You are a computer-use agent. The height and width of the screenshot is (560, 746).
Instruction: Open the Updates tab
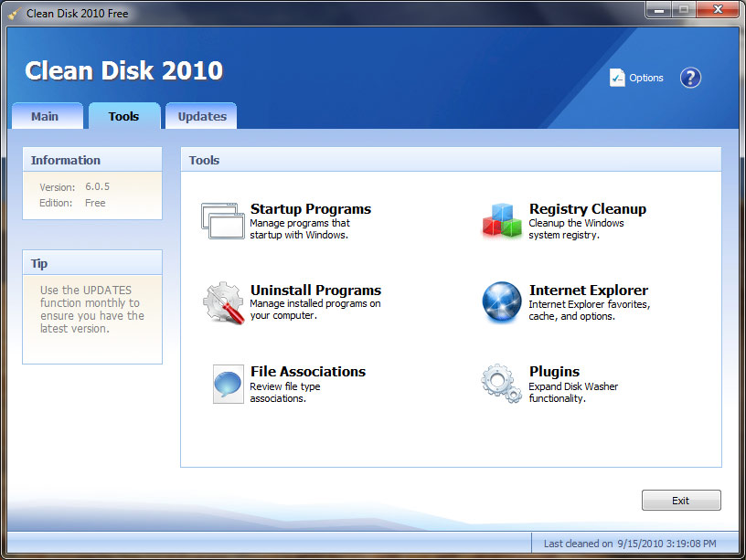[201, 116]
